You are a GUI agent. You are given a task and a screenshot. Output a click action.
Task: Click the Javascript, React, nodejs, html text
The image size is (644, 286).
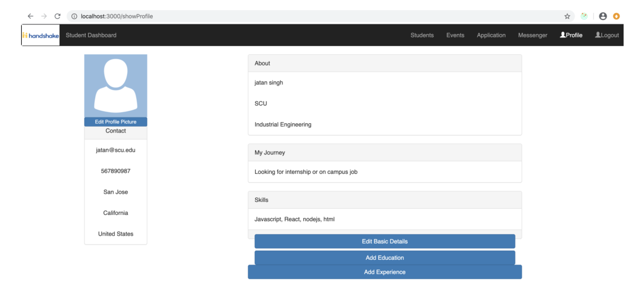(x=294, y=219)
